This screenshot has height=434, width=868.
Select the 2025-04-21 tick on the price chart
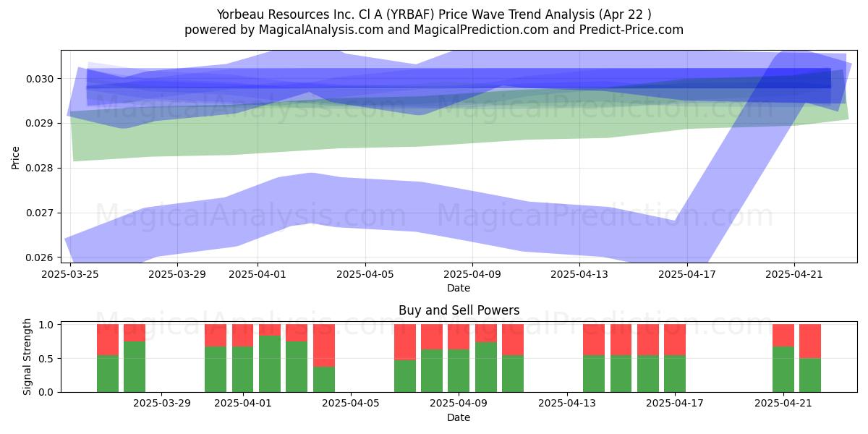click(x=793, y=274)
